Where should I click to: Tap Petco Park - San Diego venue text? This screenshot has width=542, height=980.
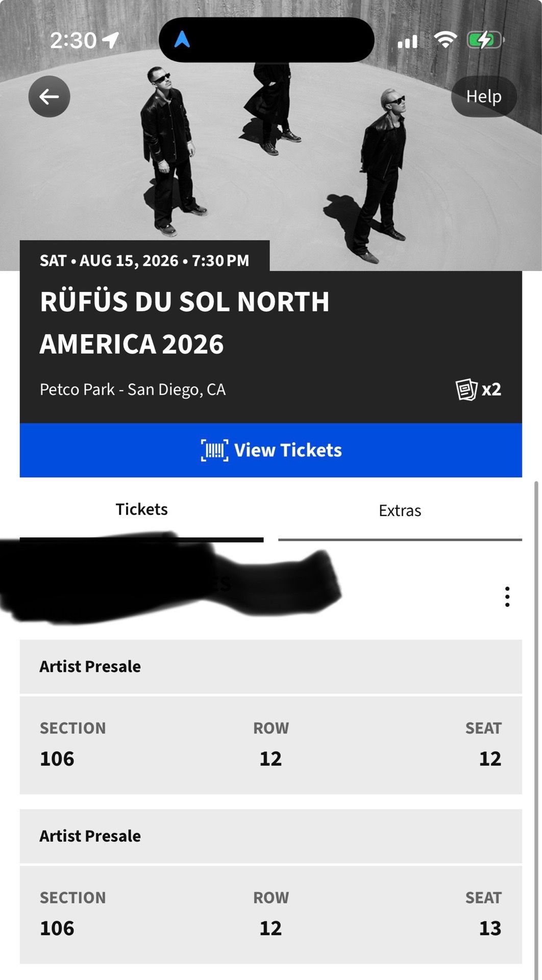point(133,389)
